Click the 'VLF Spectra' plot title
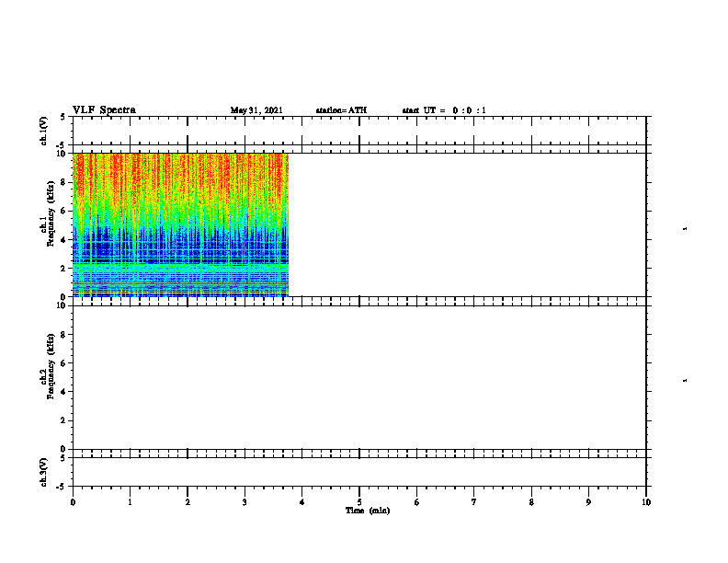728x563 pixels. (x=104, y=110)
